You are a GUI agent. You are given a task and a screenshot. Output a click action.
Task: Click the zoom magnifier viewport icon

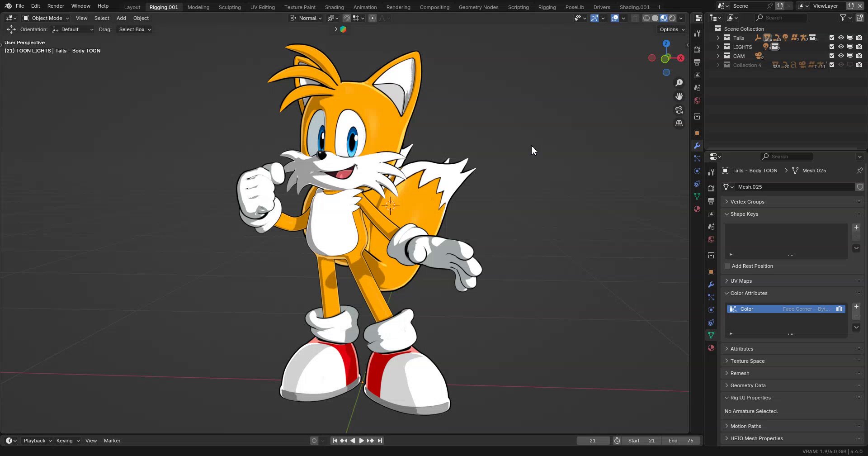(679, 83)
